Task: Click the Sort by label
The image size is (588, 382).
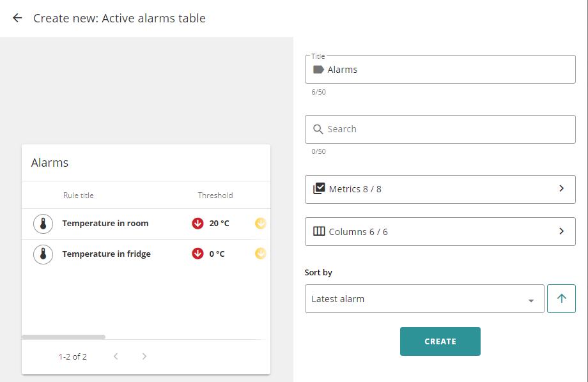Action: (x=318, y=273)
